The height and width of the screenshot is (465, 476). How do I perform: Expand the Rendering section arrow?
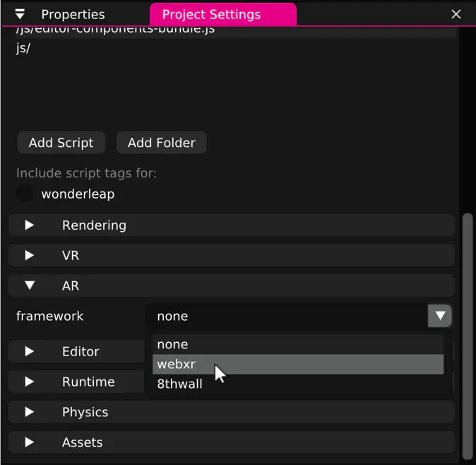point(30,225)
